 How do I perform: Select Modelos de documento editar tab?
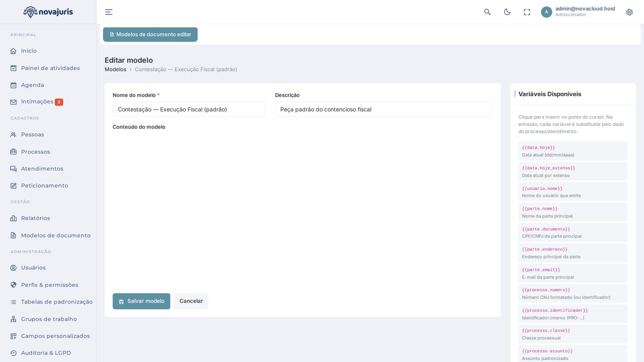[x=150, y=34]
